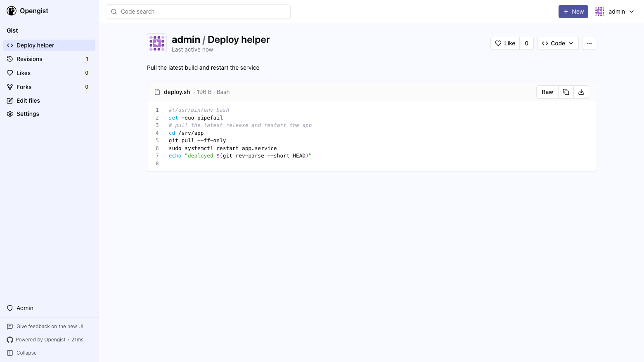Click the 'cd /srv/app' code line

pos(186,133)
